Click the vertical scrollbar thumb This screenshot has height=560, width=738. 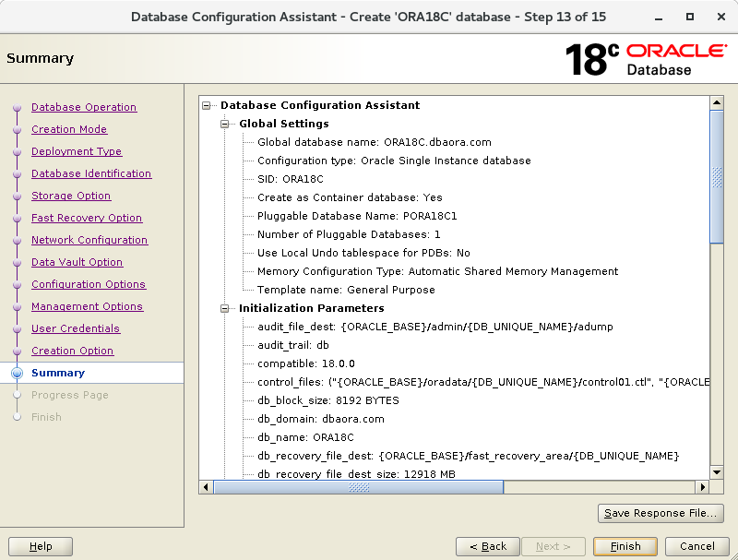pyautogui.click(x=717, y=177)
